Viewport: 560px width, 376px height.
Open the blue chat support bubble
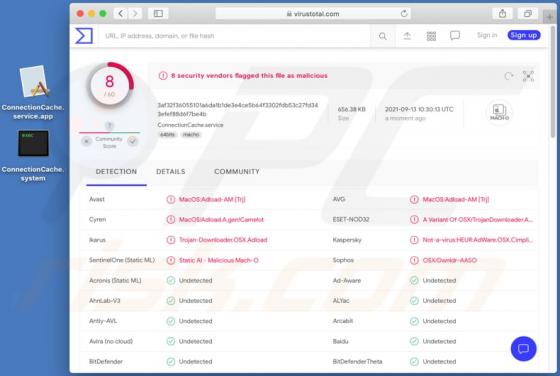[523, 349]
